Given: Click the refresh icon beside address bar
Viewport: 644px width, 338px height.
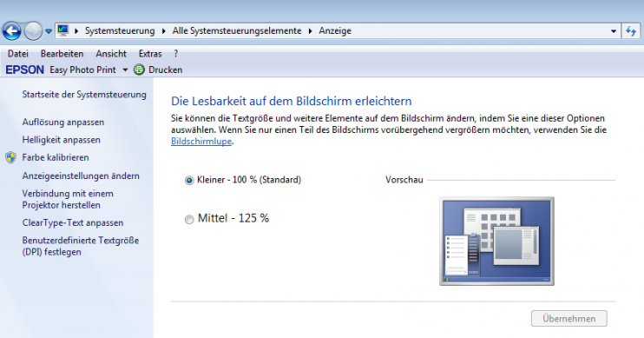Looking at the screenshot, I should [x=631, y=30].
